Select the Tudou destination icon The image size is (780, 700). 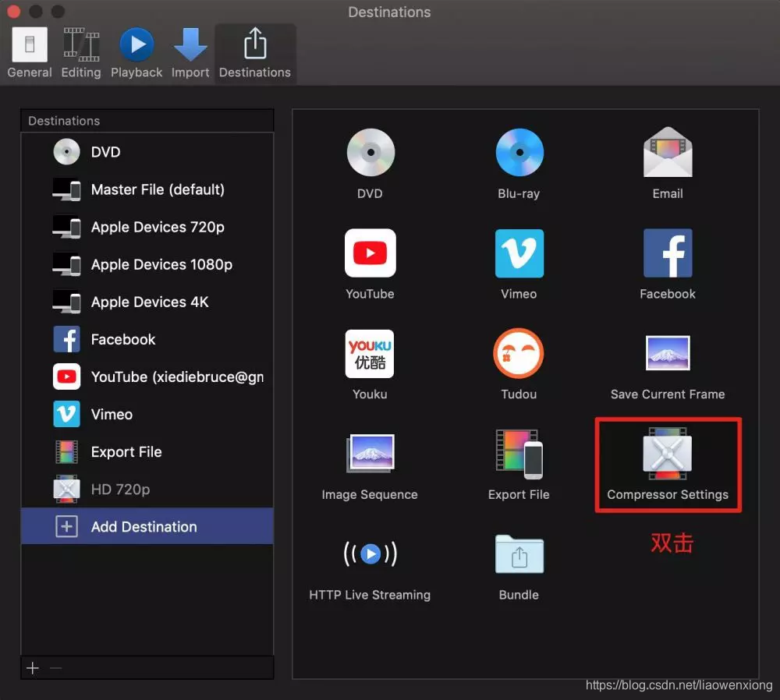519,353
